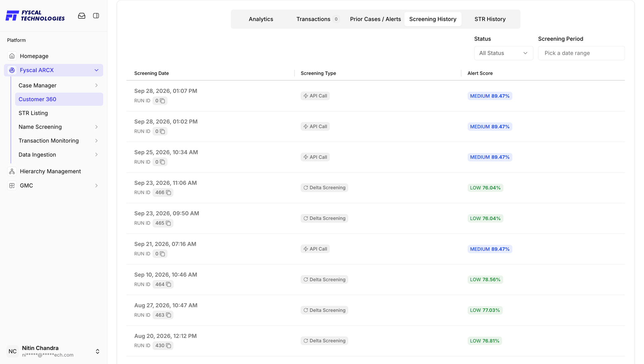This screenshot has width=644, height=364.
Task: Click the Screening Date column header
Action: (152, 73)
